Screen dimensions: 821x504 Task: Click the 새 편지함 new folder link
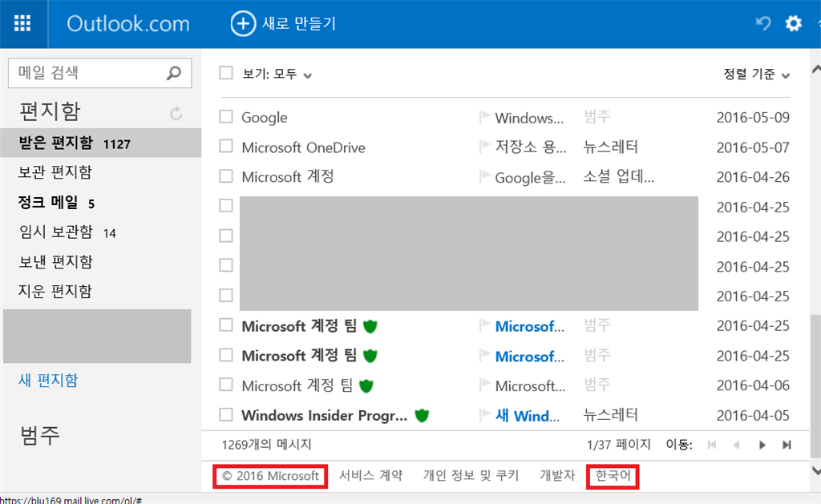pos(48,380)
